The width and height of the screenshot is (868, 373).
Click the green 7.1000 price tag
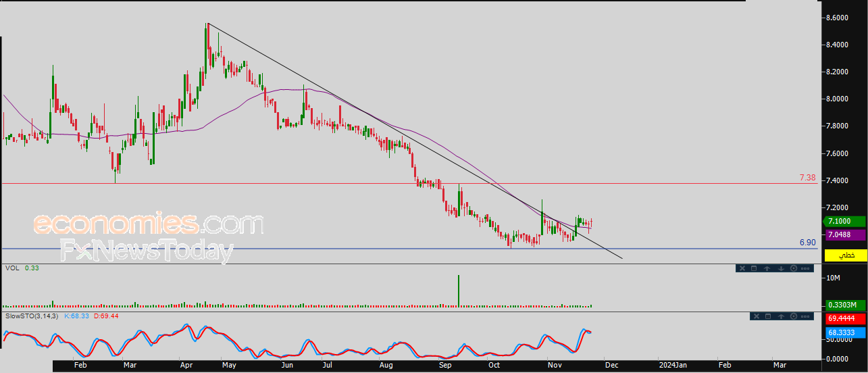pyautogui.click(x=846, y=222)
